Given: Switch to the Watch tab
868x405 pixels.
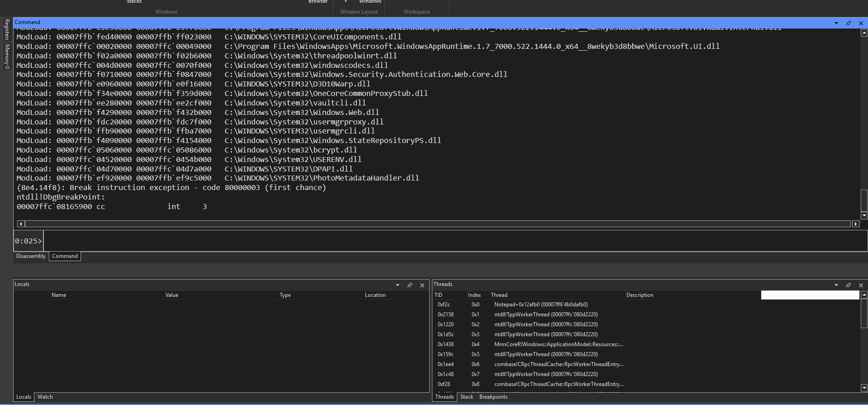Looking at the screenshot, I should coord(45,397).
